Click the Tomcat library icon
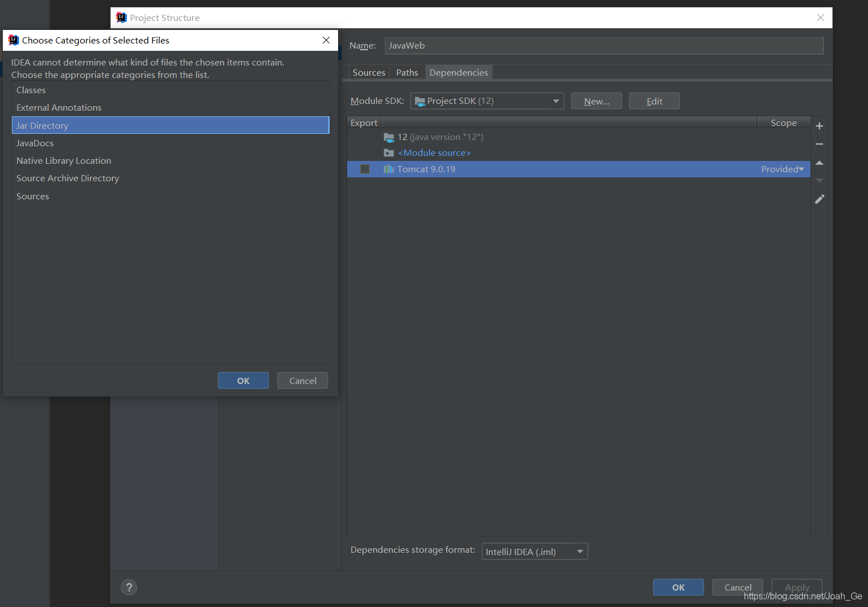868x607 pixels. 389,169
